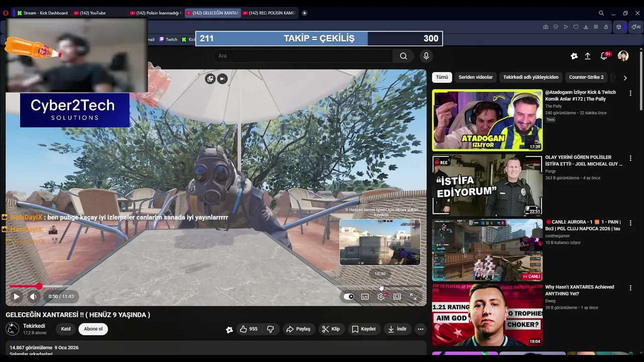Open the YouTube create upload icon
This screenshot has height=362, width=644.
587,56
